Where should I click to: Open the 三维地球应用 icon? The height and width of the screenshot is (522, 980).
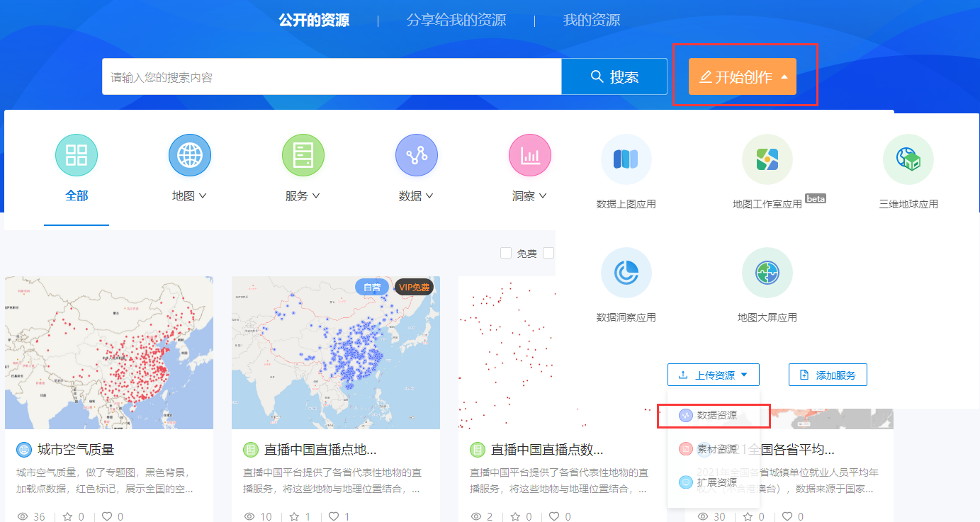pyautogui.click(x=908, y=159)
